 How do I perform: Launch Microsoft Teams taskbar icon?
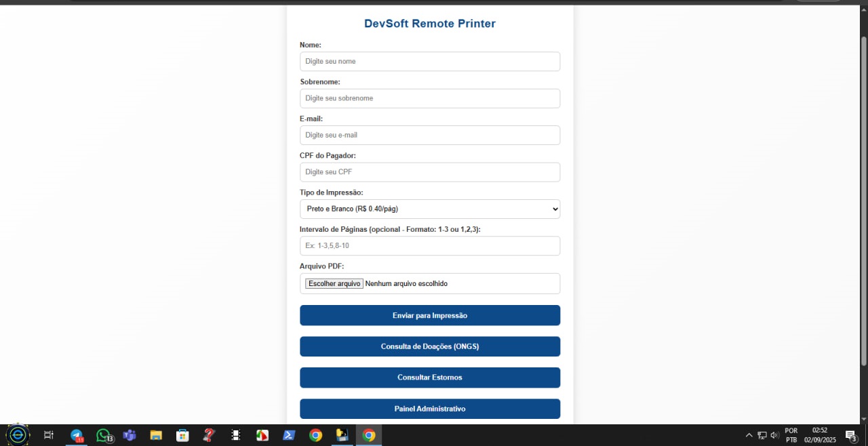pyautogui.click(x=130, y=435)
